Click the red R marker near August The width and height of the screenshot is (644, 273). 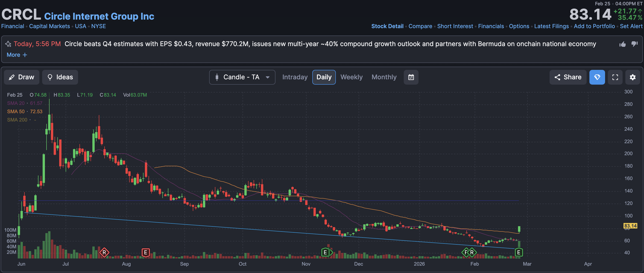(x=104, y=252)
